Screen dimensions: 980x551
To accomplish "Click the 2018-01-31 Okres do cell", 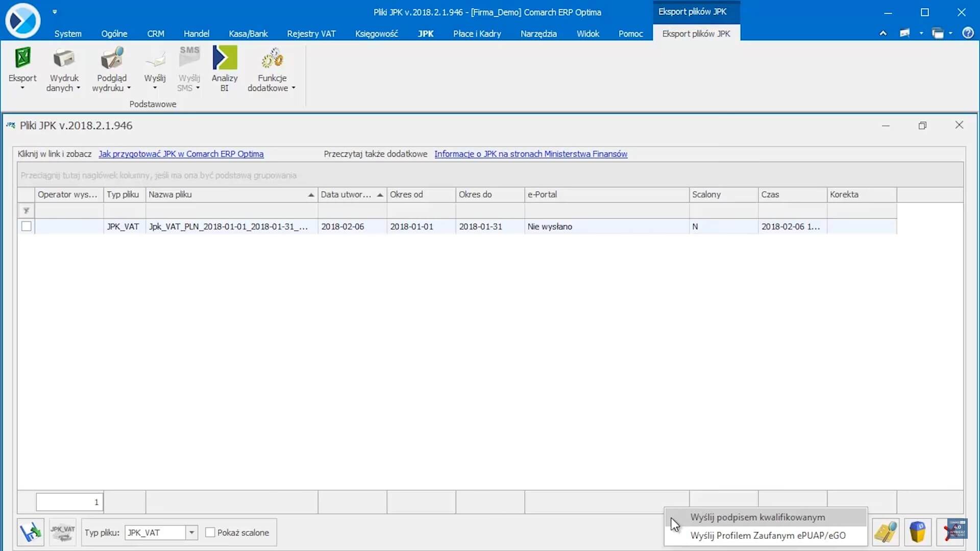I will (490, 227).
